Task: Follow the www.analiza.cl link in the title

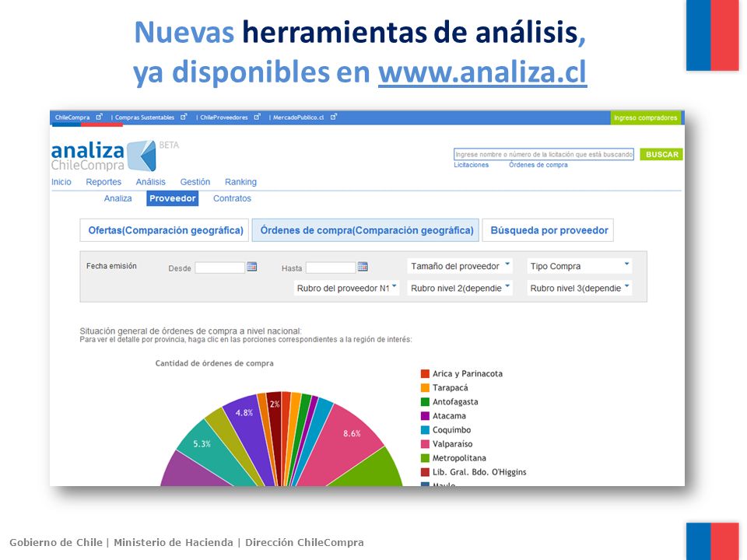Action: [482, 72]
